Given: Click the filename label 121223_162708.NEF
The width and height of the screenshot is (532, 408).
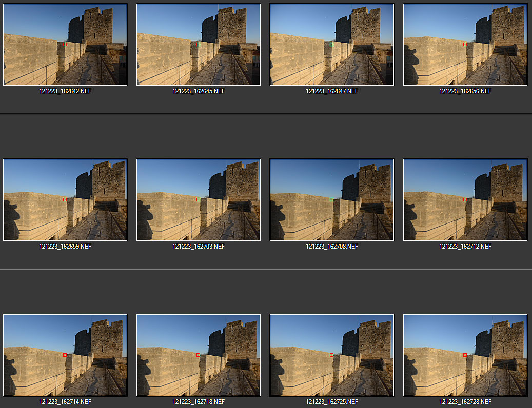Looking at the screenshot, I should tap(332, 247).
